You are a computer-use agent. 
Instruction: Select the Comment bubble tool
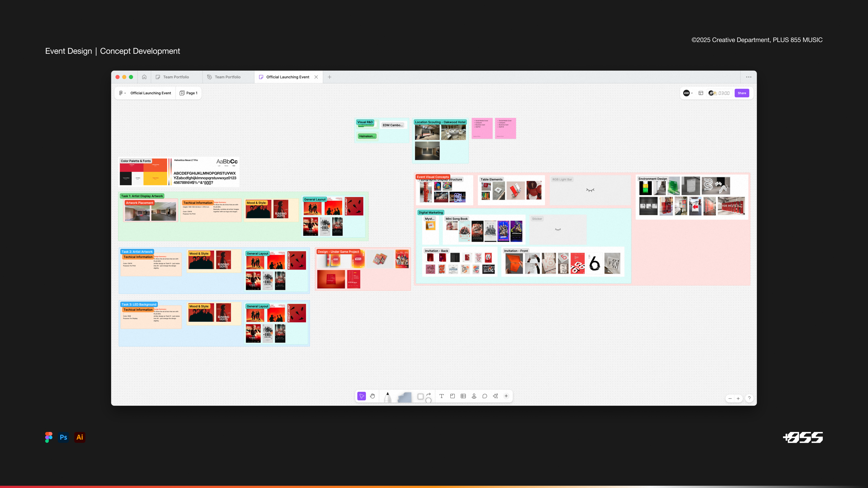[485, 396]
